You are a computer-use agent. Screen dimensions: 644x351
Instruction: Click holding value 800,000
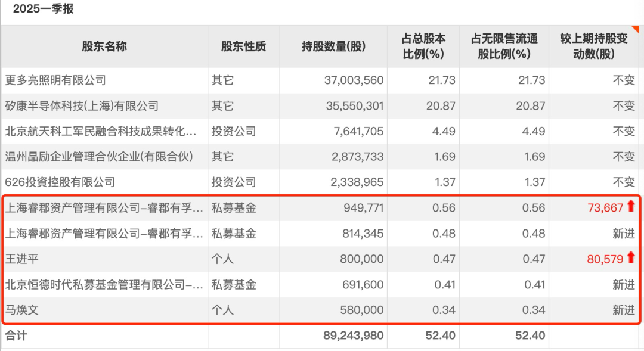[x=362, y=259]
